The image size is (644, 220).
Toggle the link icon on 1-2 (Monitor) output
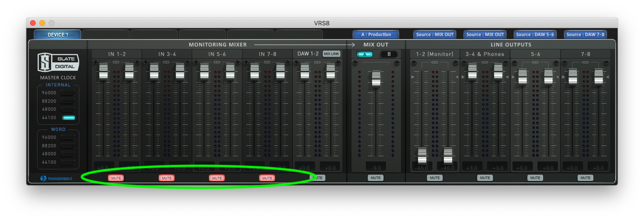coord(435,62)
